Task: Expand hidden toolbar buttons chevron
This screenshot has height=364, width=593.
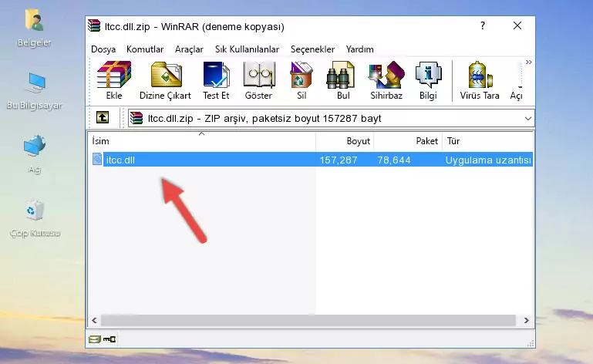Action: click(529, 62)
